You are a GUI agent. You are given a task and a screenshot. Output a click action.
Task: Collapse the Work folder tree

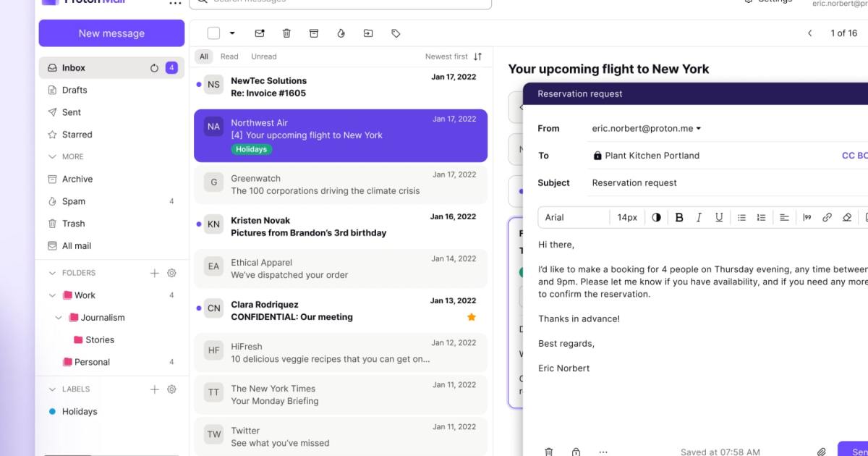coord(52,295)
